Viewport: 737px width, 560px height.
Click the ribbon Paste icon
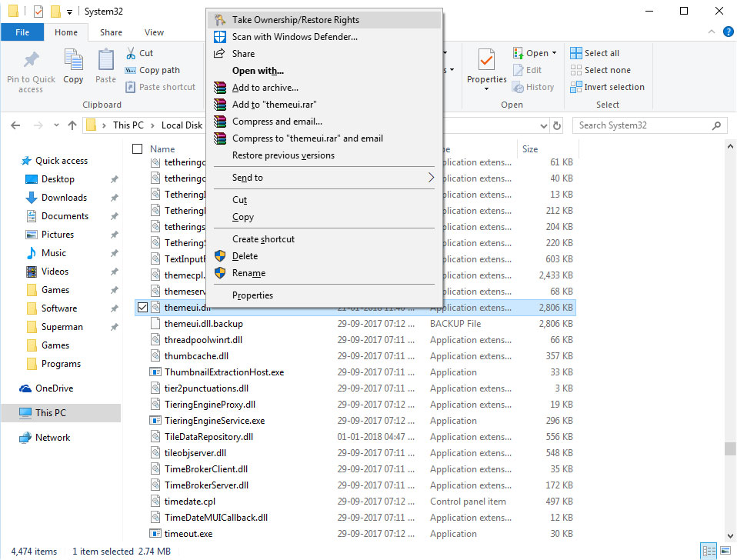click(x=105, y=60)
